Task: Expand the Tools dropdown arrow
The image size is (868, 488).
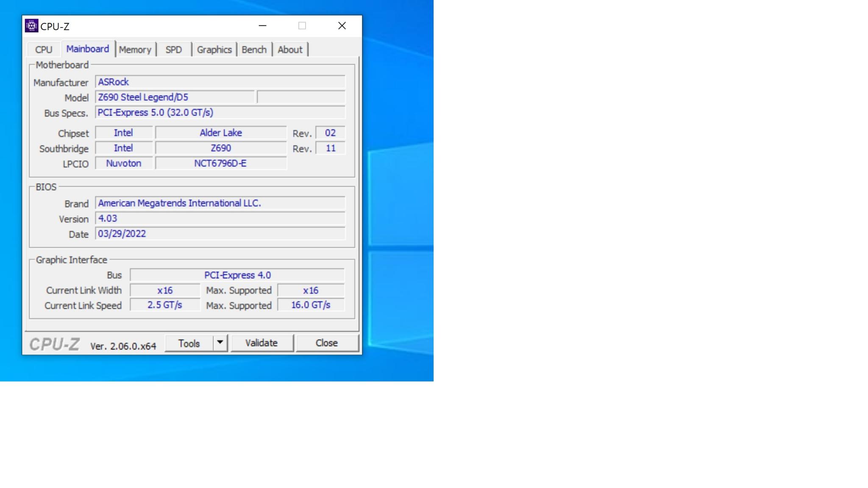Action: pos(220,343)
